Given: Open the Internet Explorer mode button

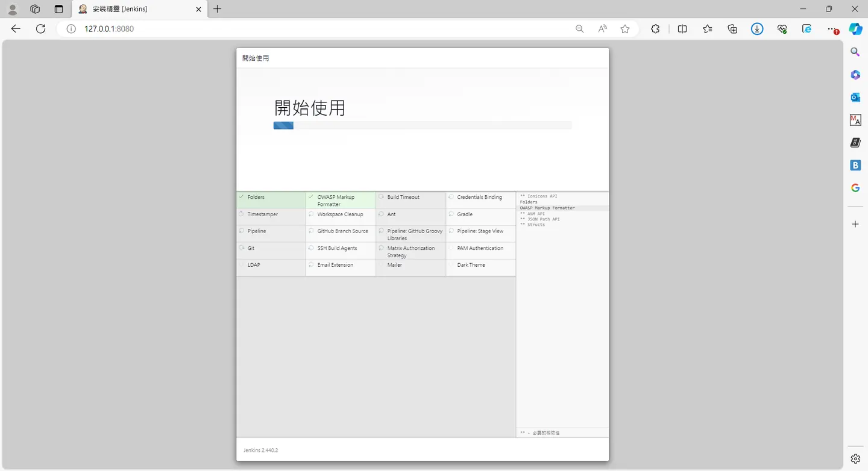Looking at the screenshot, I should pos(807,28).
